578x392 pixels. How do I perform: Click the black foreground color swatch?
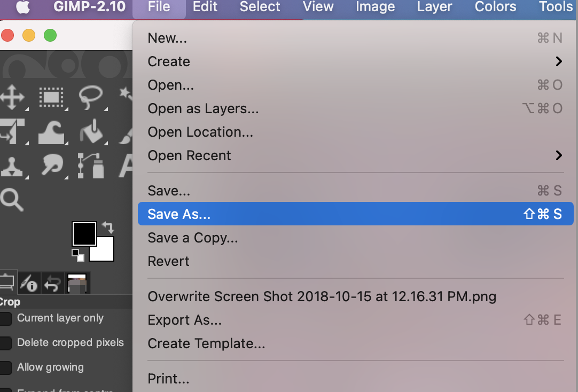tap(84, 233)
